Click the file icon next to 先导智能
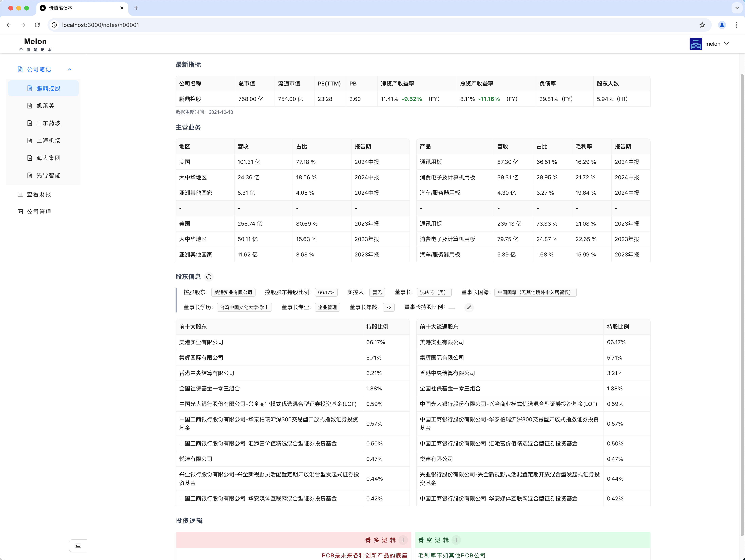745x560 pixels. (30, 176)
